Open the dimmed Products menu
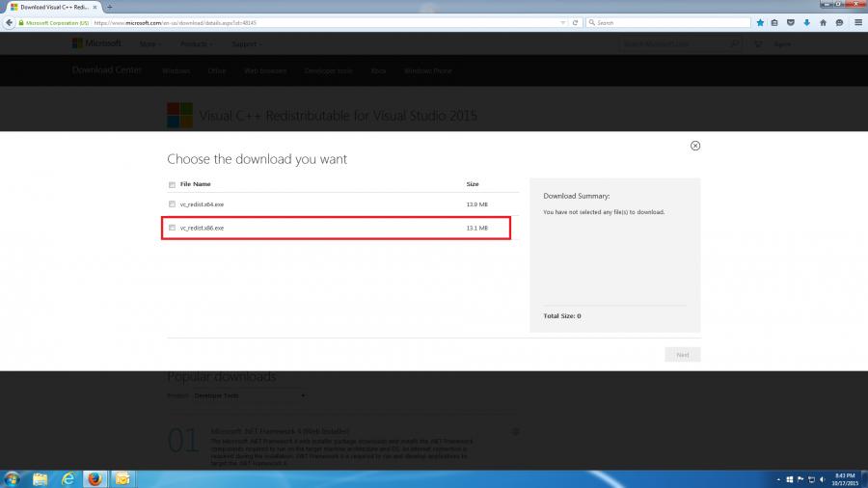 196,43
